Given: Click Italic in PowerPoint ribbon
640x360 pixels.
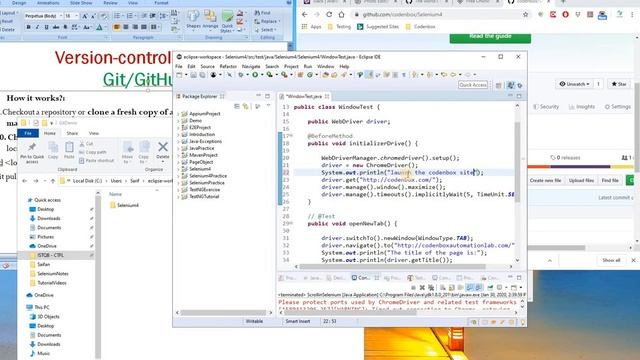Looking at the screenshot, I should [37, 27].
